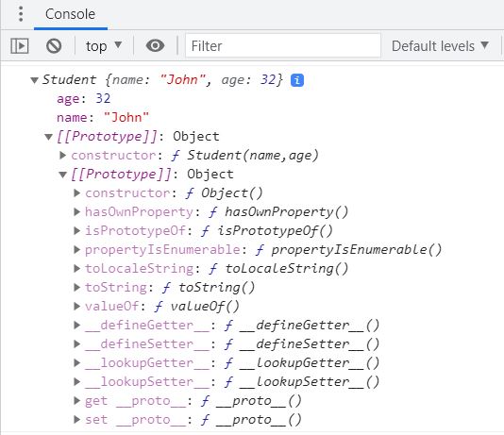Open the Default levels dropdown
The height and width of the screenshot is (435, 504).
tap(440, 46)
